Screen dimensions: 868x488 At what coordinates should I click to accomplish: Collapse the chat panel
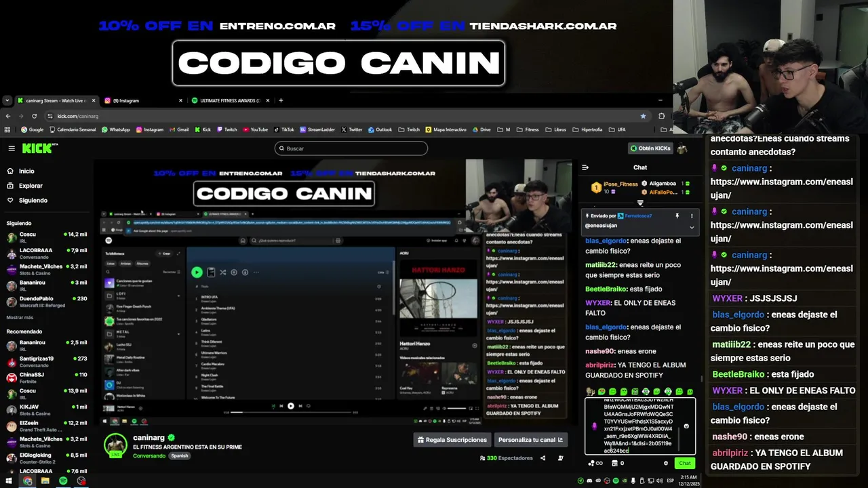point(585,167)
